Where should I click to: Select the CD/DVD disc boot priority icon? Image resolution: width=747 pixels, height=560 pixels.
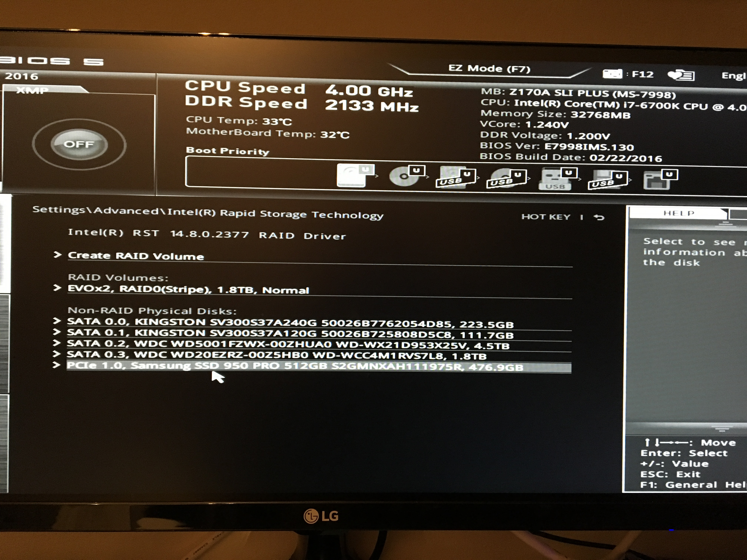tap(407, 175)
